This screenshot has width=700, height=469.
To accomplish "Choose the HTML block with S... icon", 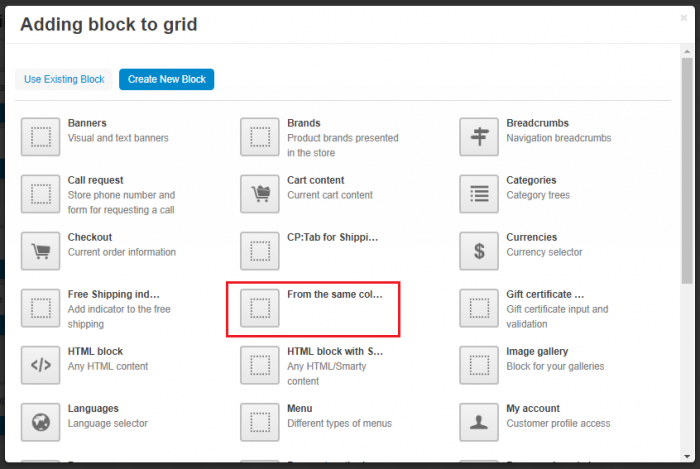I will point(260,365).
